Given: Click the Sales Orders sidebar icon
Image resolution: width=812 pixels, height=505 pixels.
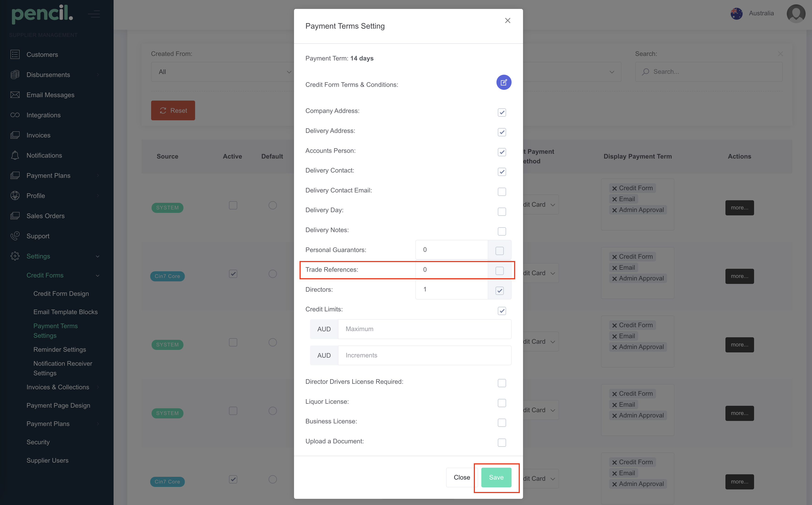Looking at the screenshot, I should [x=15, y=216].
